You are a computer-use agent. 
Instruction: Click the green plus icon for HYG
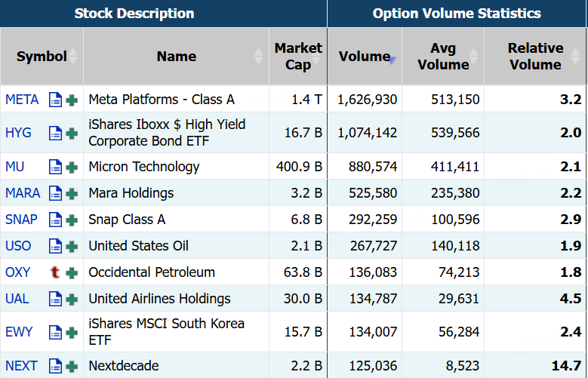pyautogui.click(x=72, y=134)
